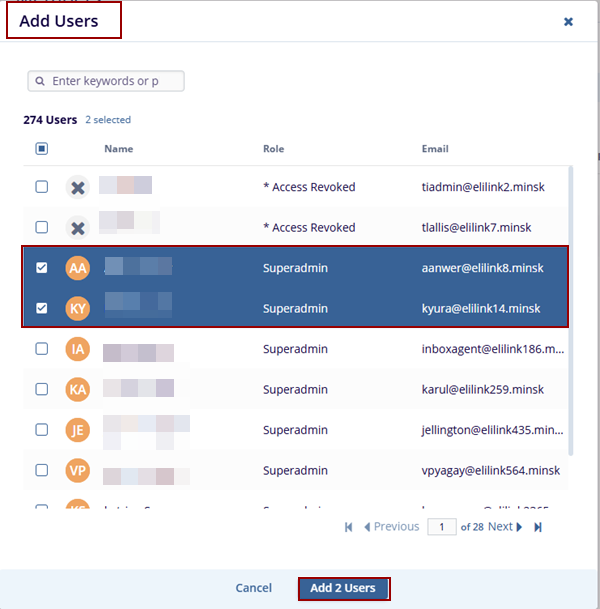Check the inboxagent user checkbox
This screenshot has height=609, width=600.
(x=41, y=349)
